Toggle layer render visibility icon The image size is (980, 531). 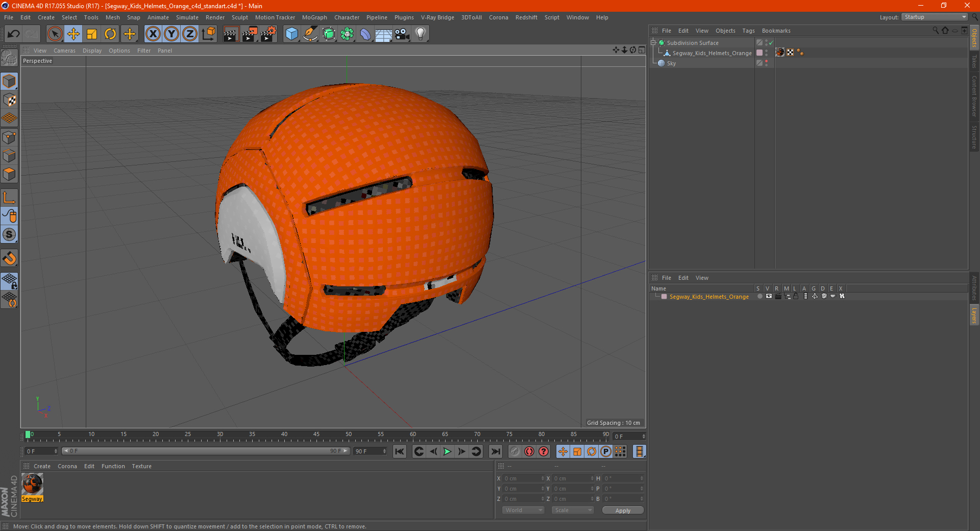(x=778, y=296)
